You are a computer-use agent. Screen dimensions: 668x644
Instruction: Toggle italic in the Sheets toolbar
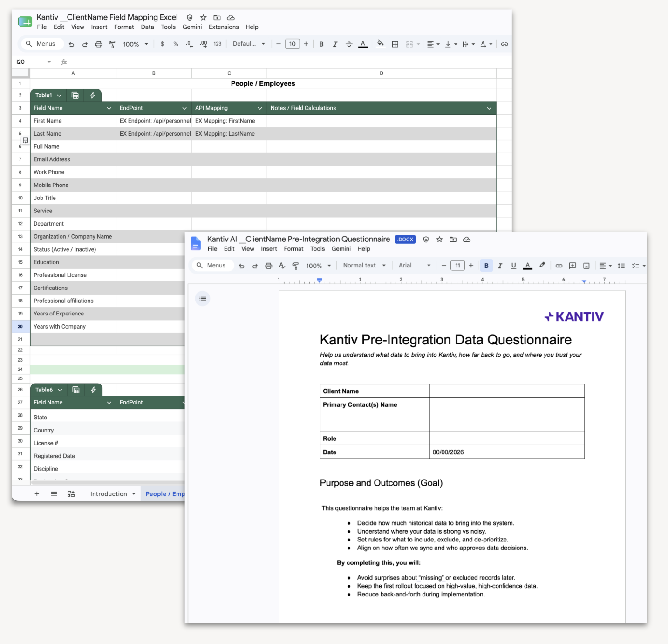click(335, 44)
